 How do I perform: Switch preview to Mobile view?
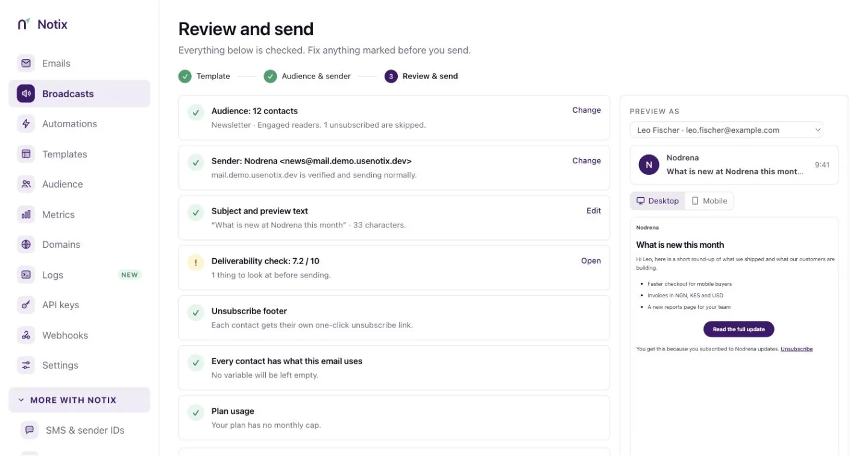[x=709, y=201]
